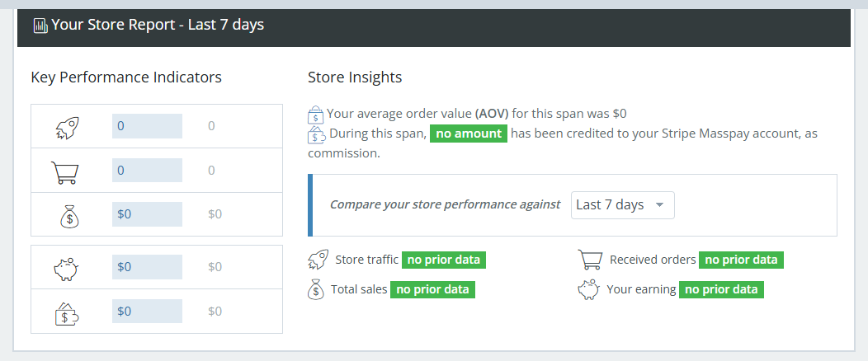
Task: Click the highlighted $0 value beside wallet icon
Action: click(x=147, y=312)
